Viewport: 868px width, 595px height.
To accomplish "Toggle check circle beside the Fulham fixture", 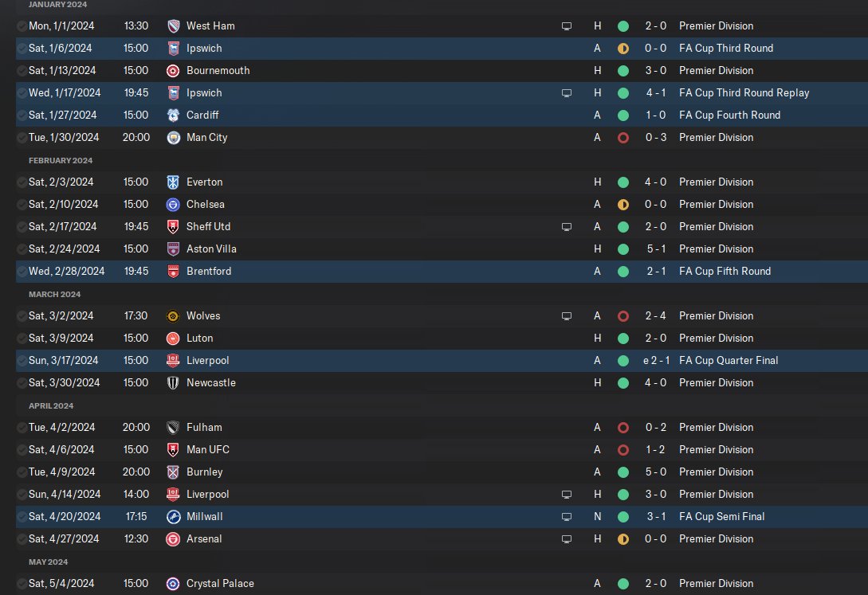I will pos(22,428).
